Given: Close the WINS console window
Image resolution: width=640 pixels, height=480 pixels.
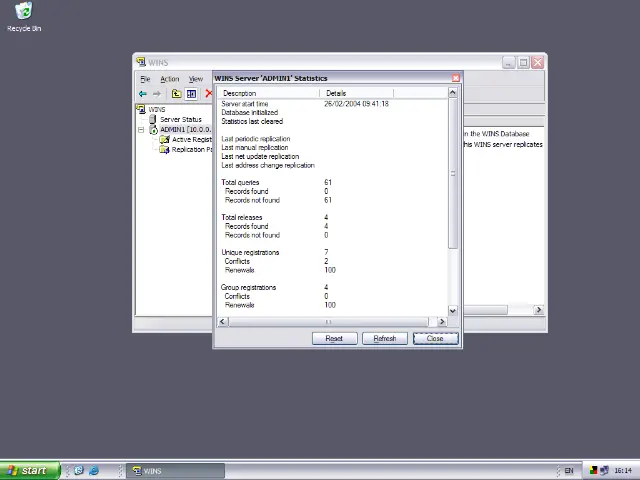Looking at the screenshot, I should coord(538,62).
